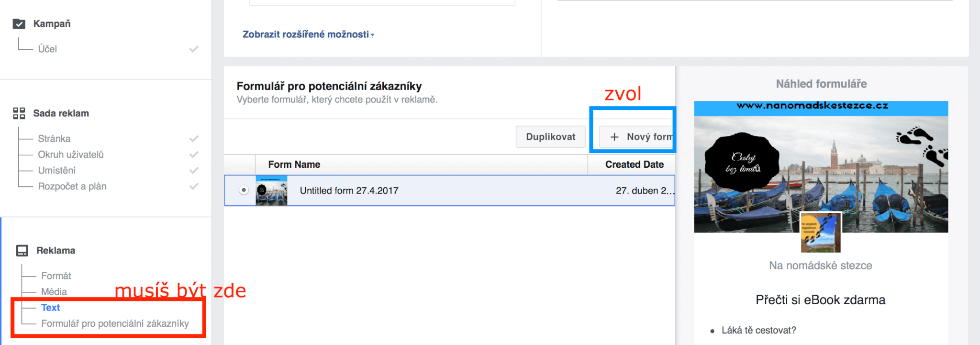980x345 pixels.
Task: Sort by the Created Date column header
Action: point(634,164)
